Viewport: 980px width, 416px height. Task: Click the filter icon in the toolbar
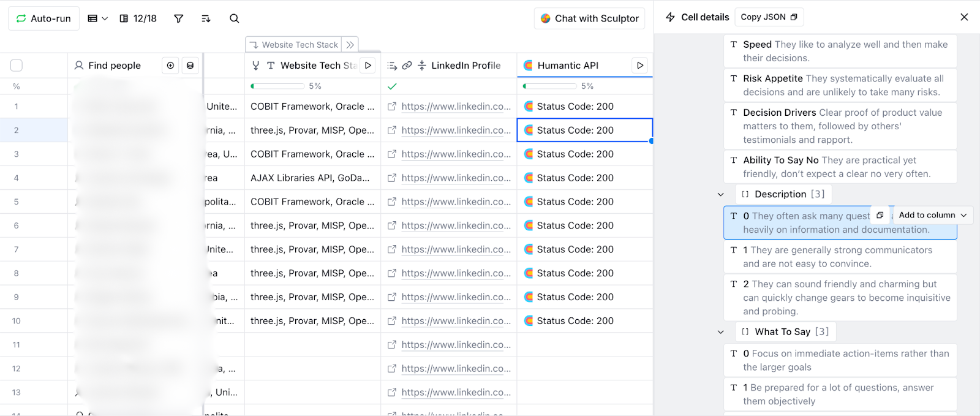point(178,18)
